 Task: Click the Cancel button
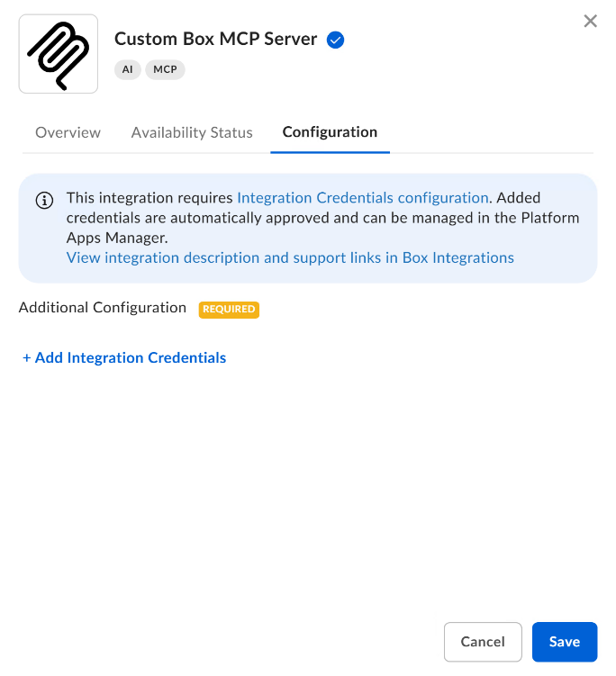pos(483,642)
